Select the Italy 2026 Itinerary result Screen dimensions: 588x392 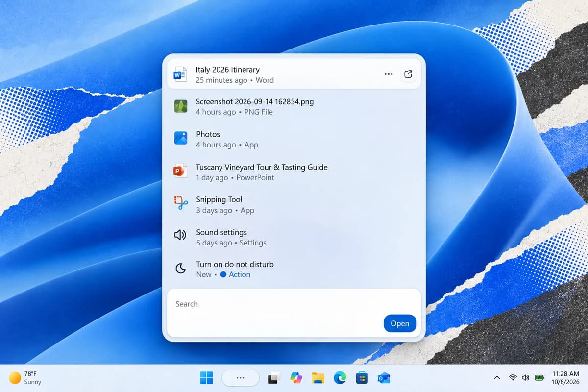[x=294, y=74]
